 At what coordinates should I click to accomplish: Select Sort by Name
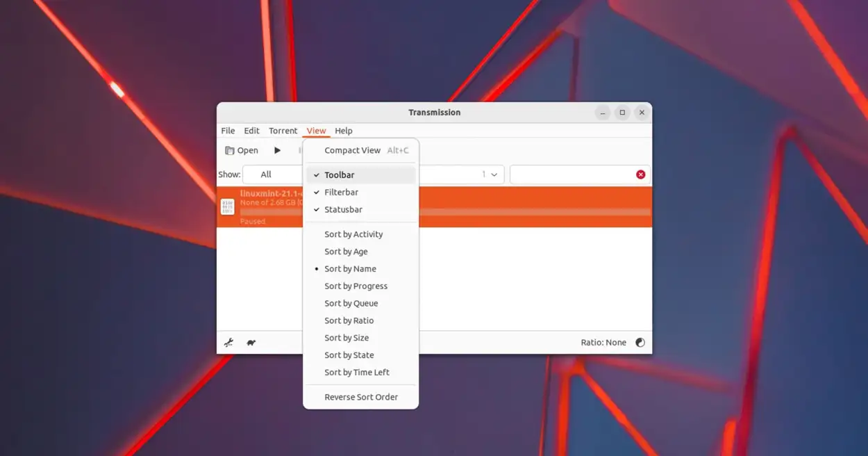click(361, 269)
